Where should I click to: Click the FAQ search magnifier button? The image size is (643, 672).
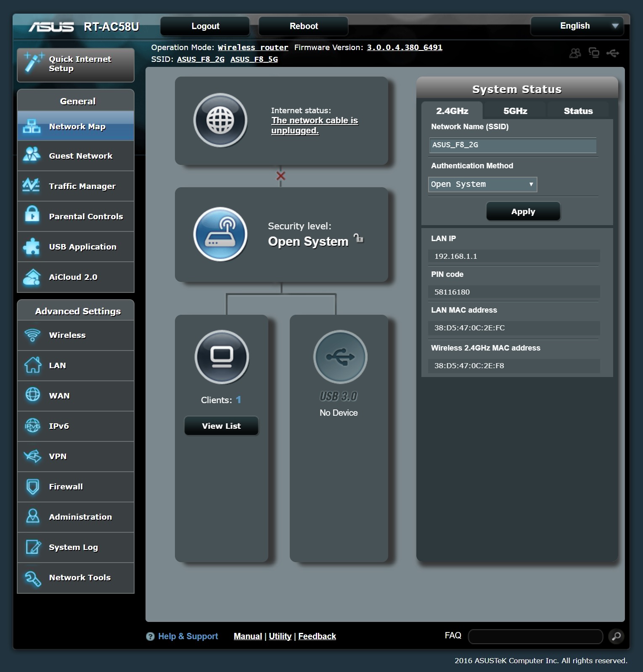pyautogui.click(x=616, y=636)
